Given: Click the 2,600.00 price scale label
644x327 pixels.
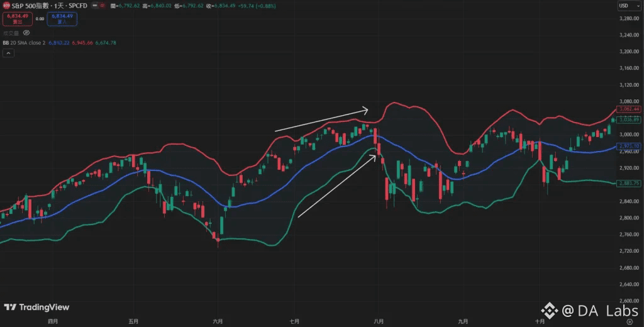Looking at the screenshot, I should [x=630, y=301].
